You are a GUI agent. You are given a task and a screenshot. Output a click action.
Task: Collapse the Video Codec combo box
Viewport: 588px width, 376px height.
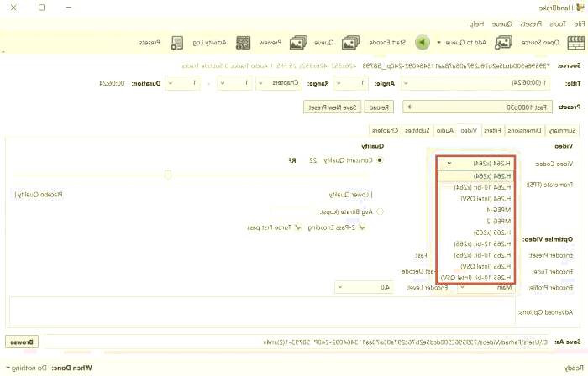pyautogui.click(x=476, y=164)
